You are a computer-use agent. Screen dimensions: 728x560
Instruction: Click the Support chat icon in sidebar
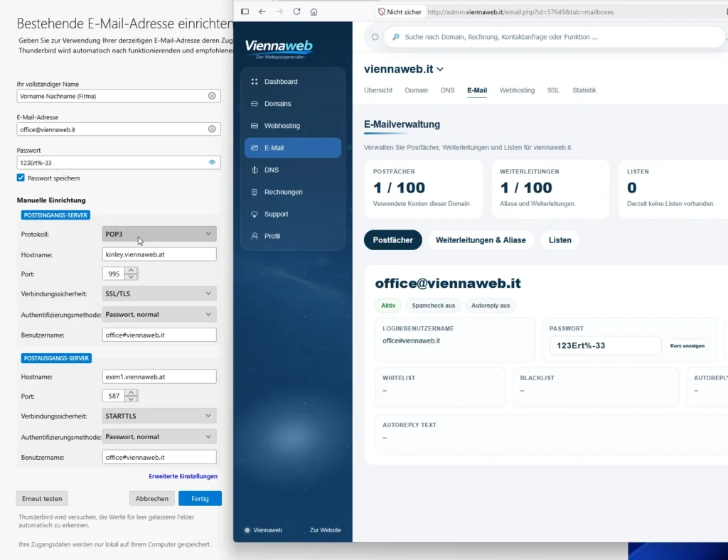click(x=254, y=214)
